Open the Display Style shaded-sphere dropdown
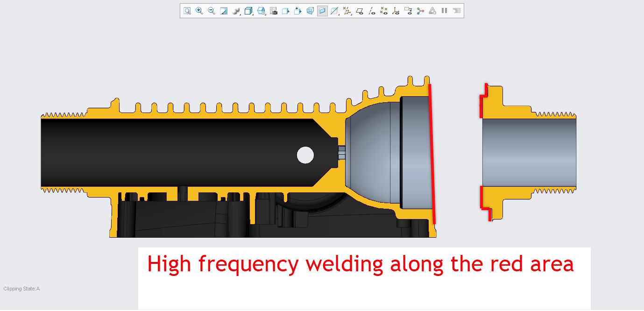 click(x=236, y=11)
